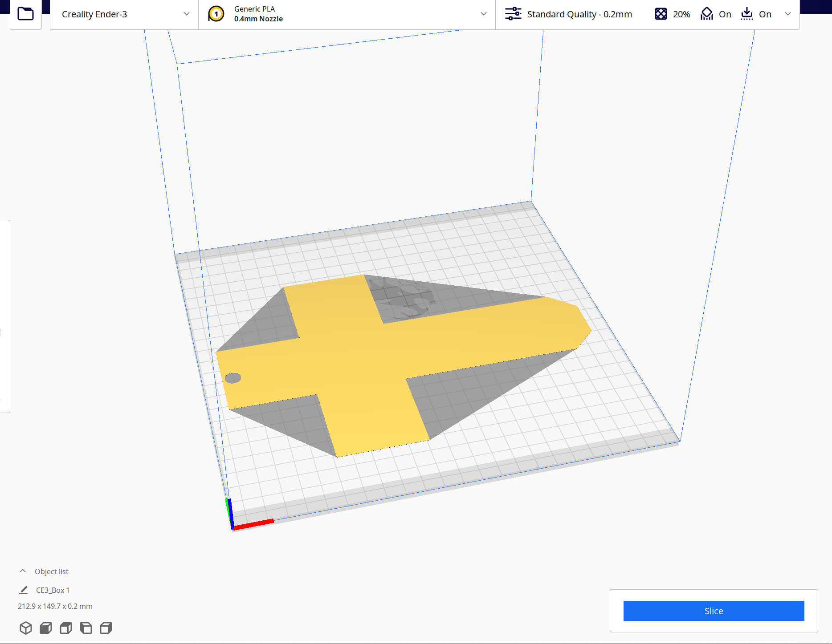Switch to the left side view preset
This screenshot has height=644, width=832.
[x=86, y=628]
